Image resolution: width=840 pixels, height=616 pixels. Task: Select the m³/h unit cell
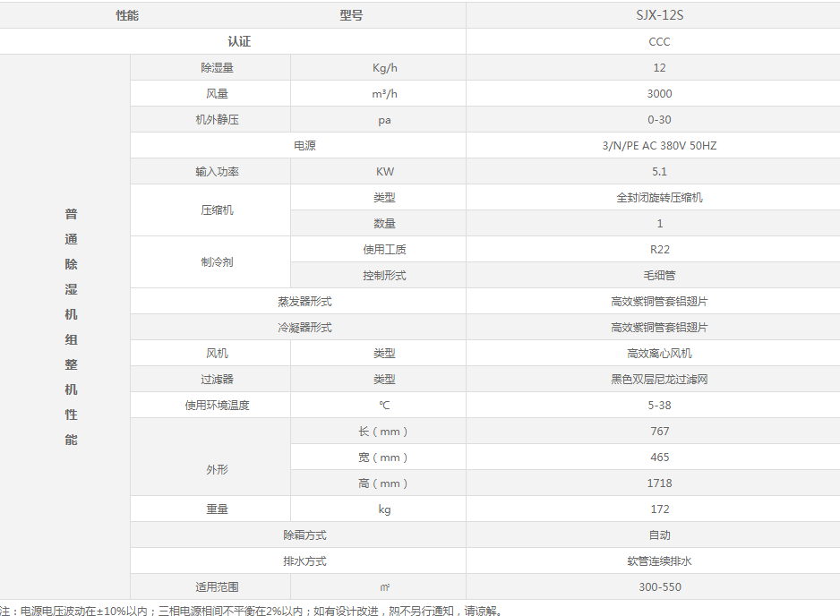point(384,93)
